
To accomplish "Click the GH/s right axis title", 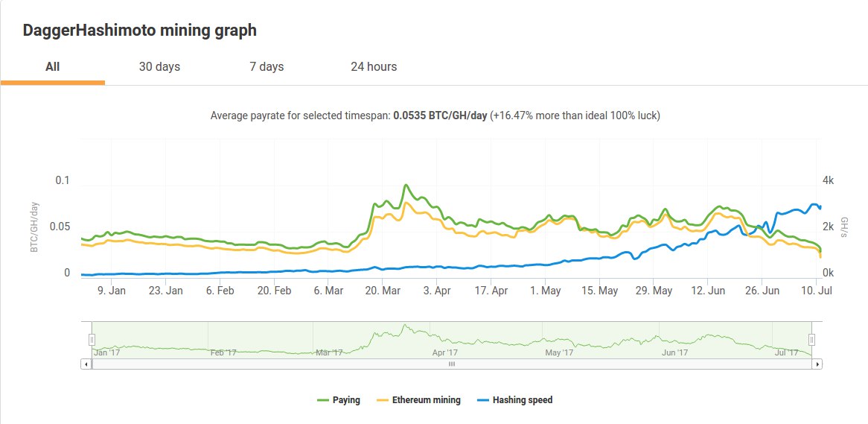I will point(843,227).
